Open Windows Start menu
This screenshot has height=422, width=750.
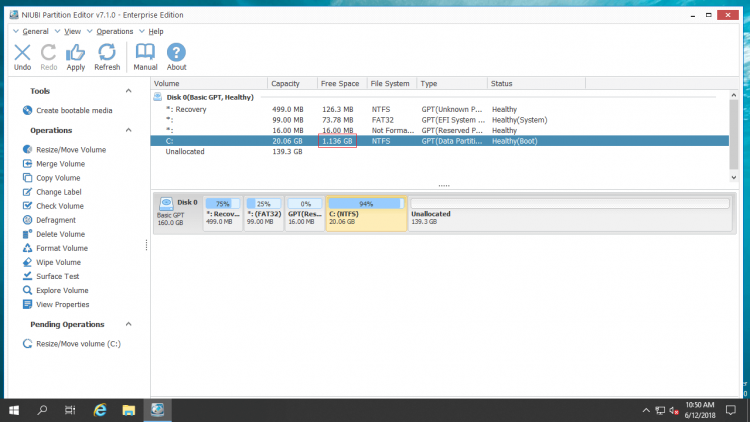pos(14,410)
